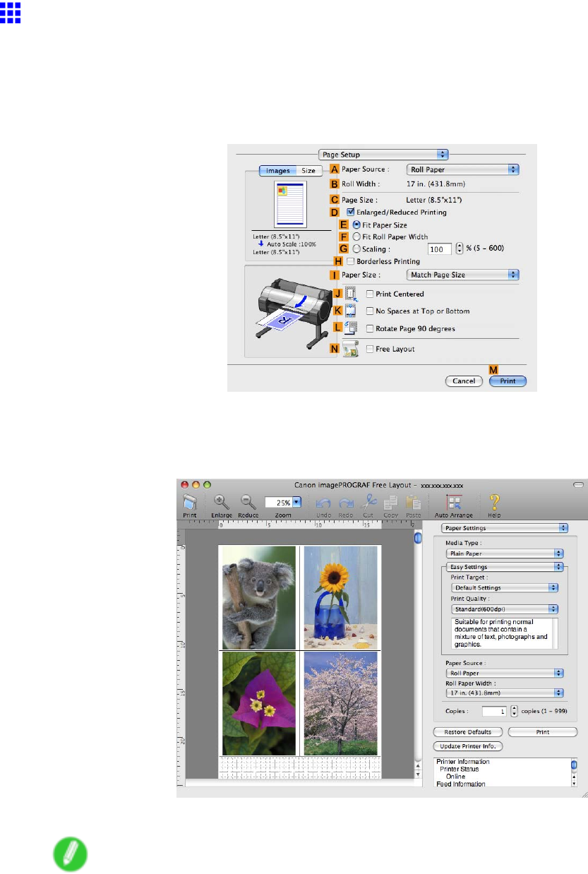The height and width of the screenshot is (874, 588).
Task: Enable the Free Layout checkbox
Action: (x=370, y=349)
